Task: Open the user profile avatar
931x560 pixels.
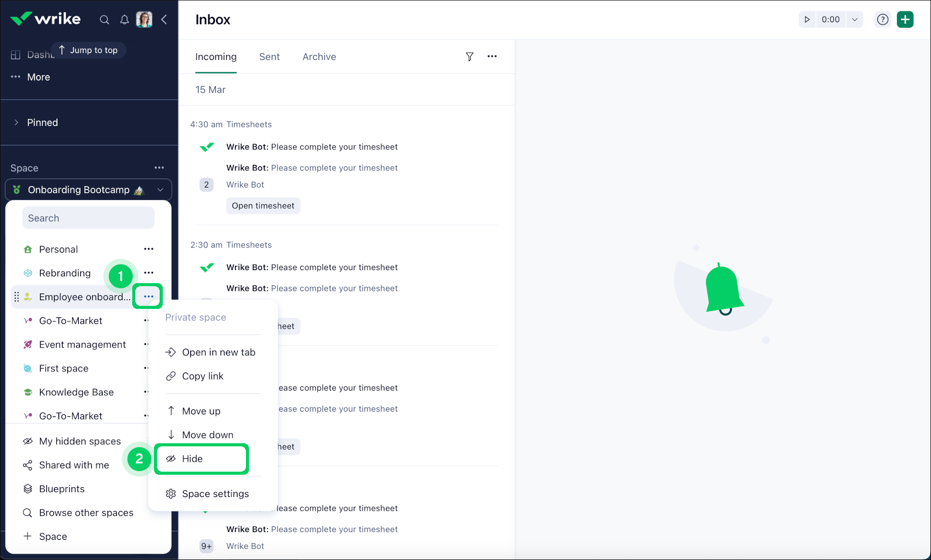Action: [144, 20]
